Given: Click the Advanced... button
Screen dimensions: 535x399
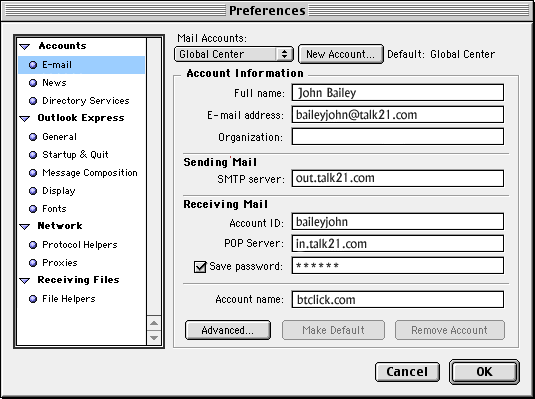Looking at the screenshot, I should pos(228,330).
